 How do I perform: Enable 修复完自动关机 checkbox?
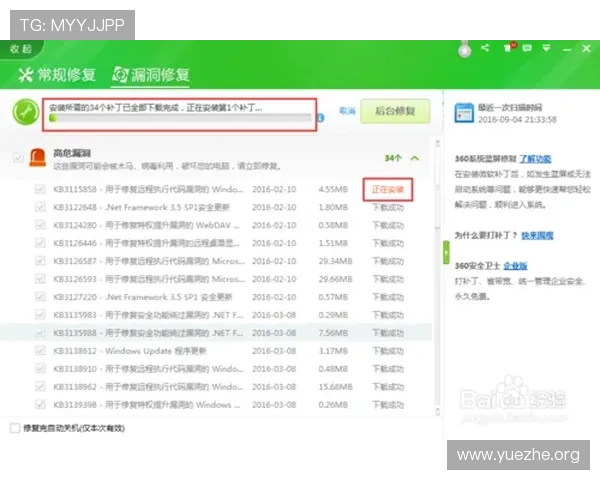click(15, 428)
